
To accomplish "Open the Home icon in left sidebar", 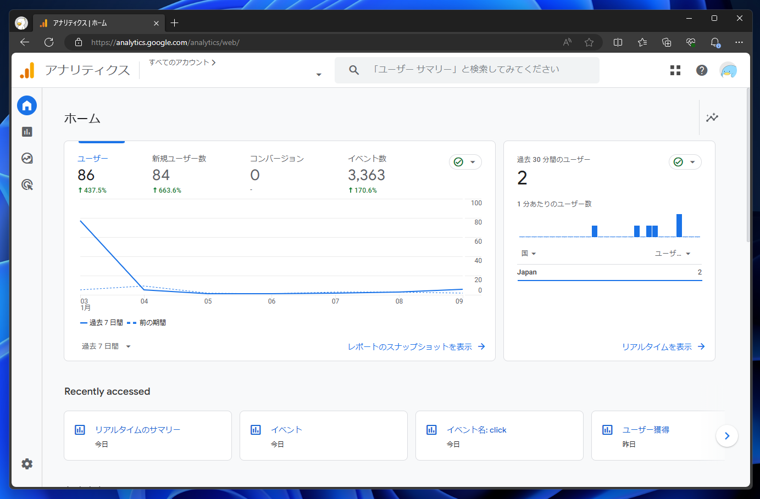I will (27, 105).
